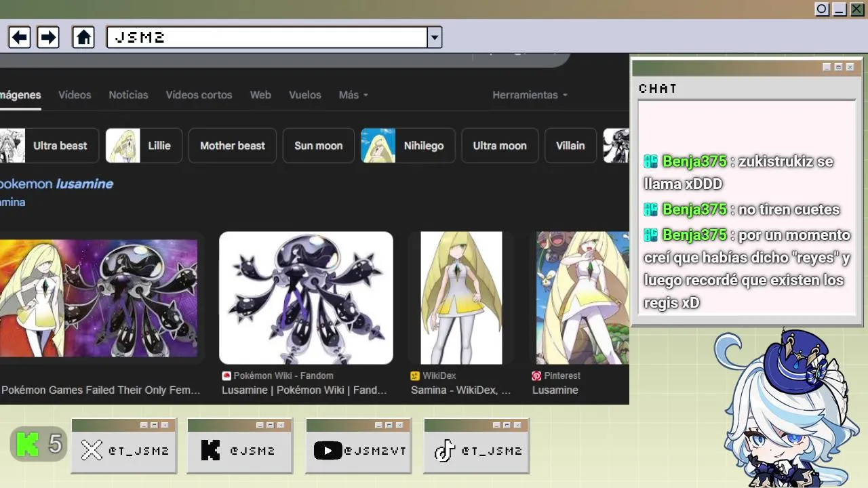Switch to the Noticias tab
The image size is (868, 488).
pyautogui.click(x=128, y=95)
